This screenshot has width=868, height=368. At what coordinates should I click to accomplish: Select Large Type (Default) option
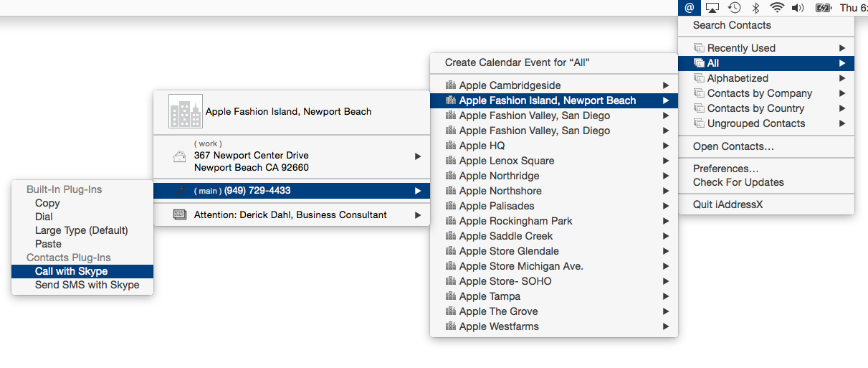[82, 230]
